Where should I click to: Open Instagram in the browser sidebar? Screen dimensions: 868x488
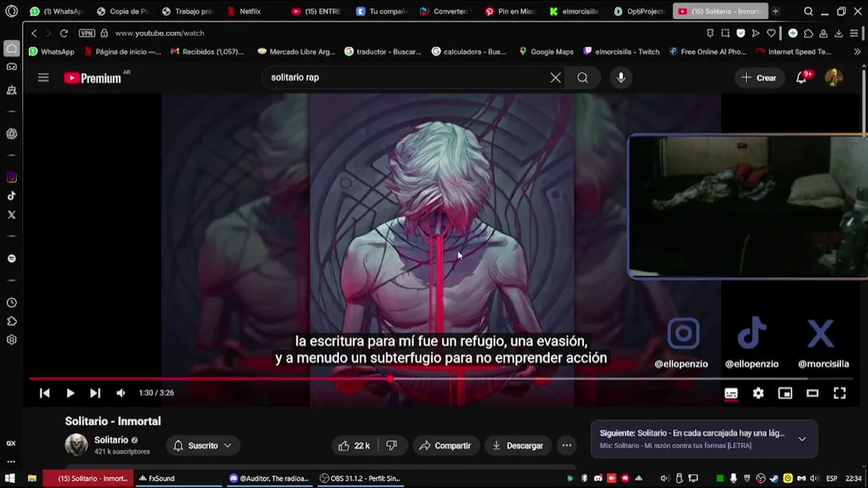12,178
